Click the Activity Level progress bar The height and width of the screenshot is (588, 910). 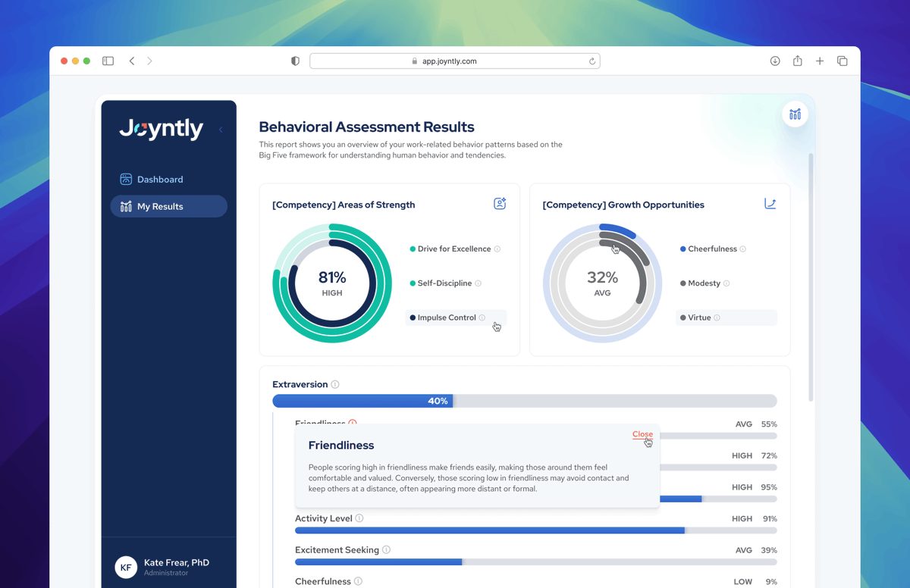536,531
